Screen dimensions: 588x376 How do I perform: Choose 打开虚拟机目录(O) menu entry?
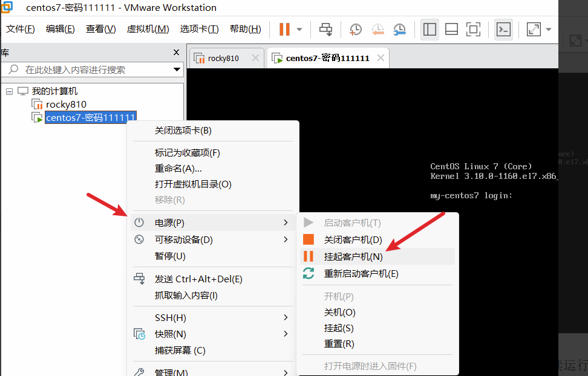coord(212,184)
